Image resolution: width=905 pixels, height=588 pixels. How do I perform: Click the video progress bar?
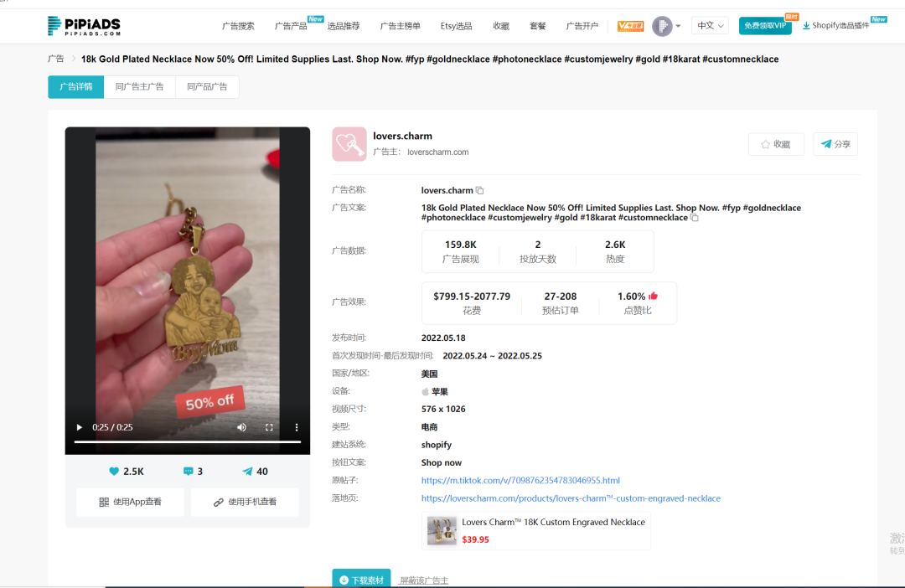[x=187, y=441]
